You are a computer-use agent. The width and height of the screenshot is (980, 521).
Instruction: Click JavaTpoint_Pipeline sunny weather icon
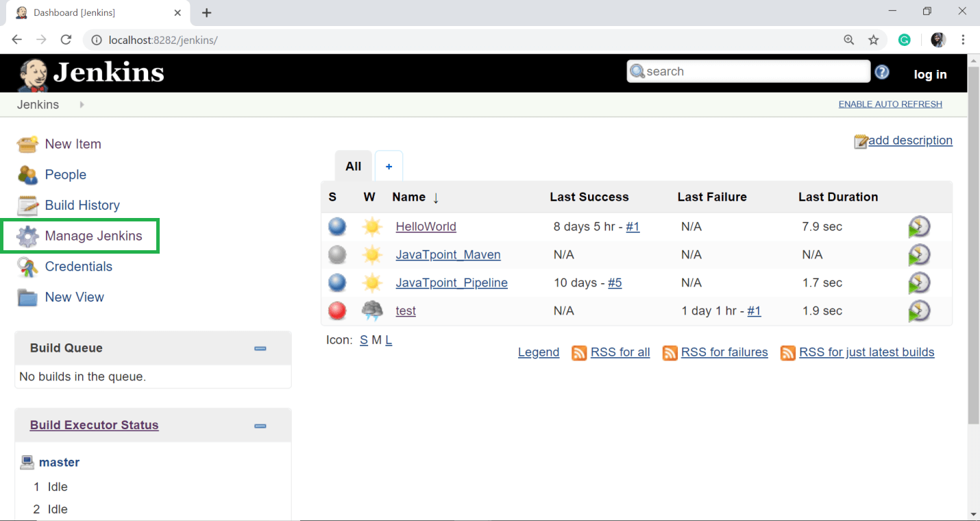pyautogui.click(x=372, y=282)
